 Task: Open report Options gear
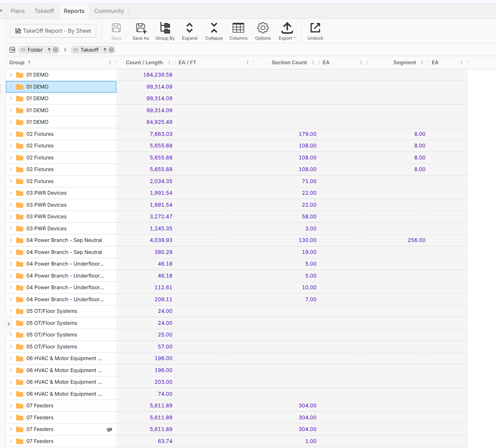coord(263,31)
